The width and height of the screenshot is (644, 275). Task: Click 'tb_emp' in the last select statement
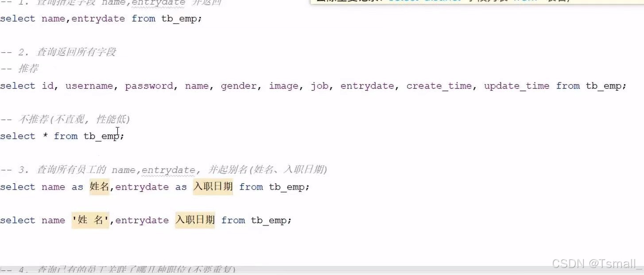click(x=269, y=221)
